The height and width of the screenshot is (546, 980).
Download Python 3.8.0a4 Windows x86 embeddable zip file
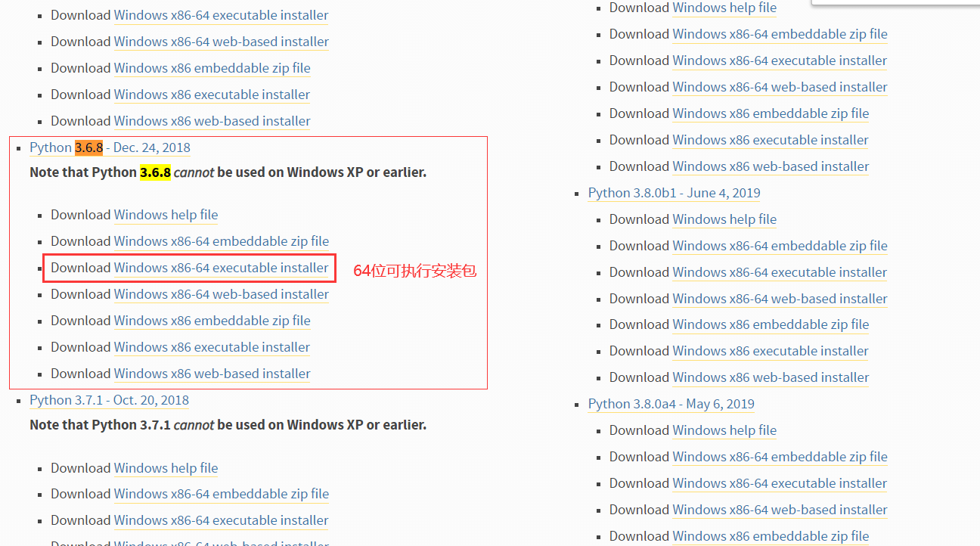pyautogui.click(x=771, y=536)
